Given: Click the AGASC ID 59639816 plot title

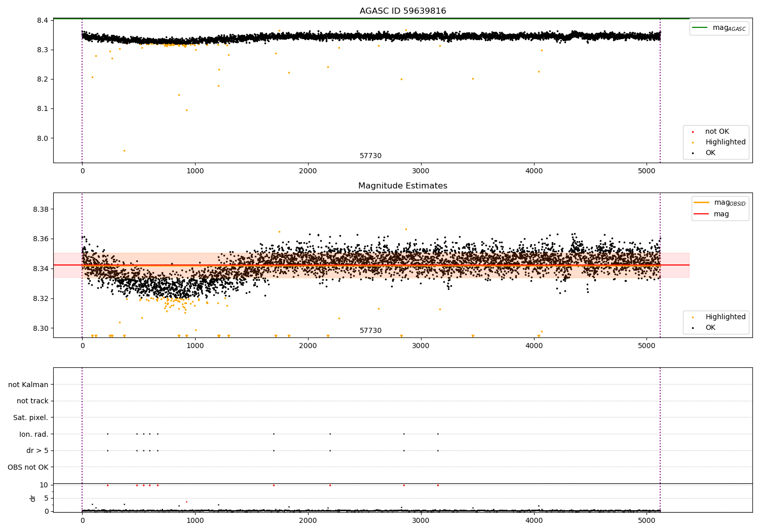Looking at the screenshot, I should (x=403, y=11).
